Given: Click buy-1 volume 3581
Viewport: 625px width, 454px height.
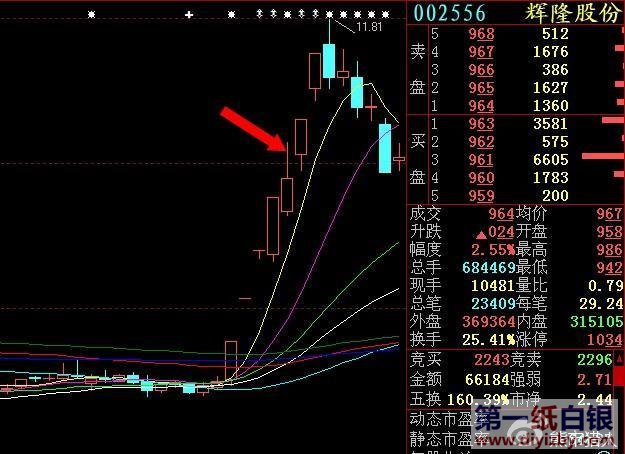Looking at the screenshot, I should point(551,124).
